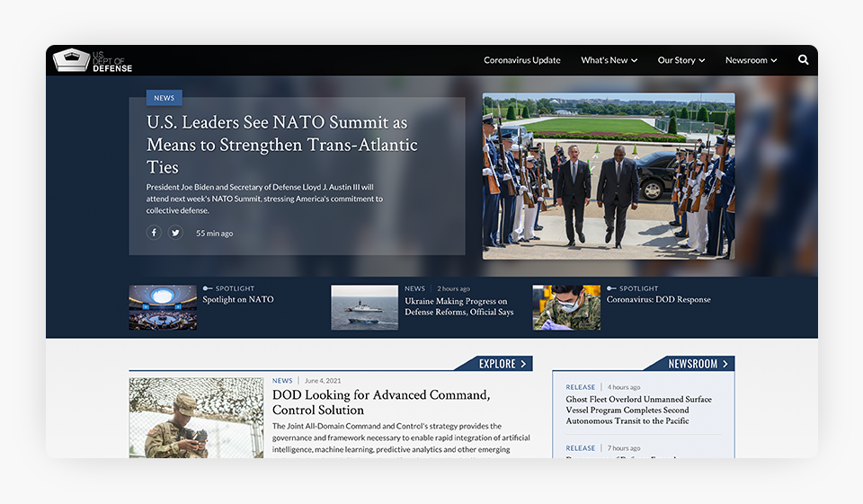Open the search magnifier icon
The image size is (863, 504).
(x=803, y=60)
